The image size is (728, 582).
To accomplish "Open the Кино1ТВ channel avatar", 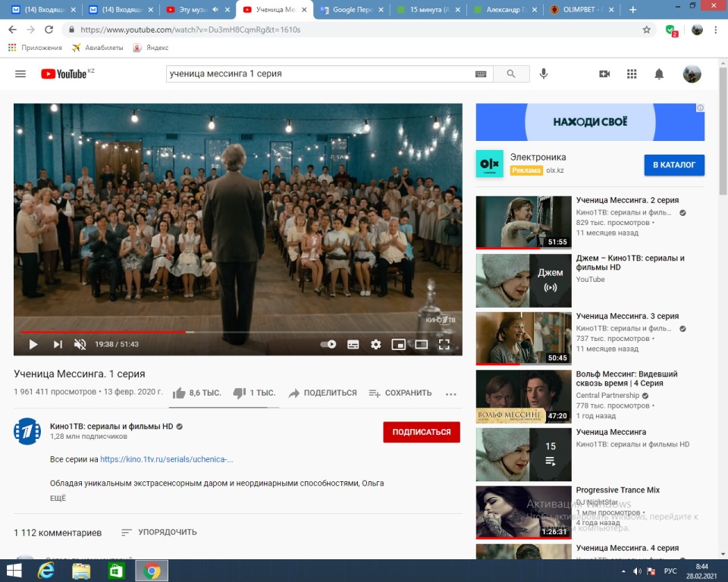I will pyautogui.click(x=27, y=431).
